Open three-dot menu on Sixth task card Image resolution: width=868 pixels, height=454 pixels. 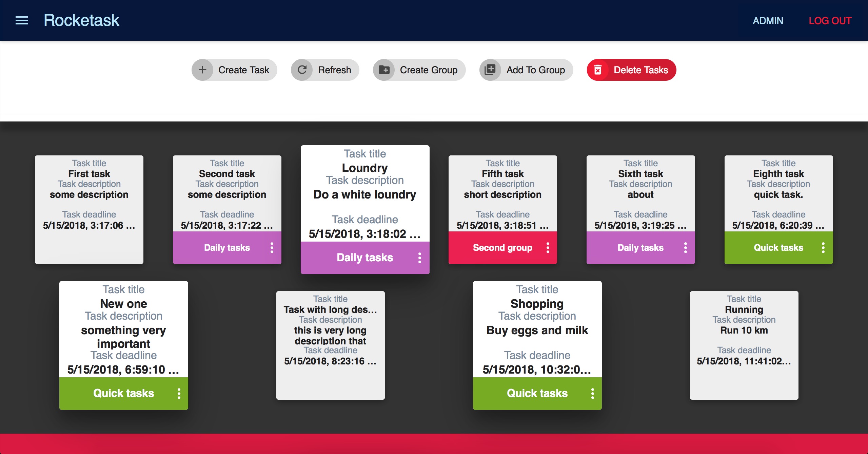[x=686, y=248]
